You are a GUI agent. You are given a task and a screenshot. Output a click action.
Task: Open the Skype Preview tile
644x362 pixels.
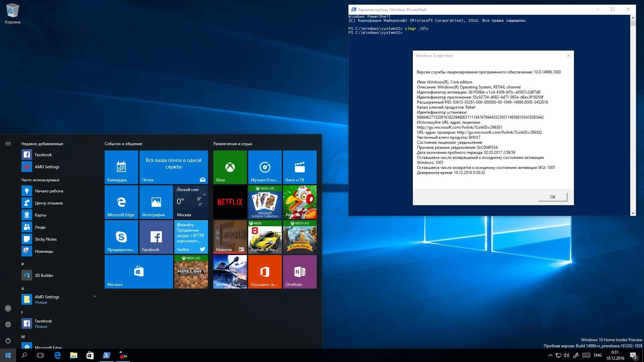pos(121,237)
